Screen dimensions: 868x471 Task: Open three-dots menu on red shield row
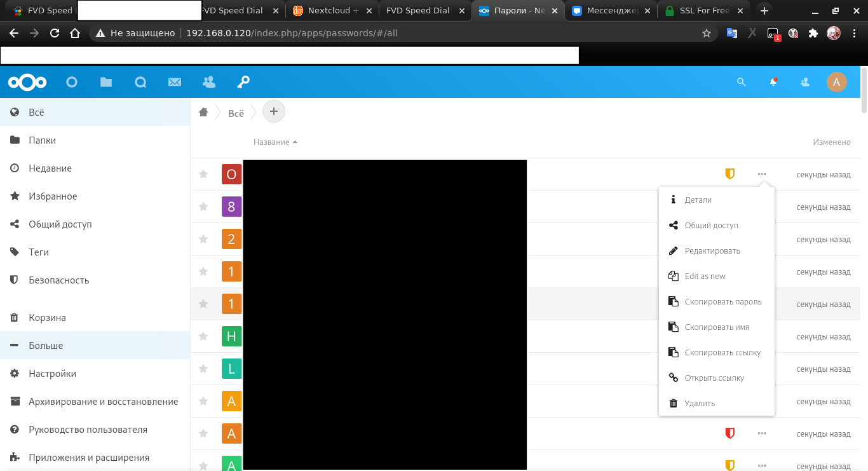click(x=761, y=433)
